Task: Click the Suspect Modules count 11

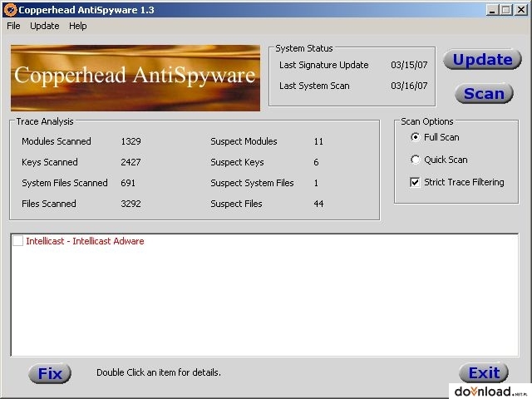Action: coord(318,141)
